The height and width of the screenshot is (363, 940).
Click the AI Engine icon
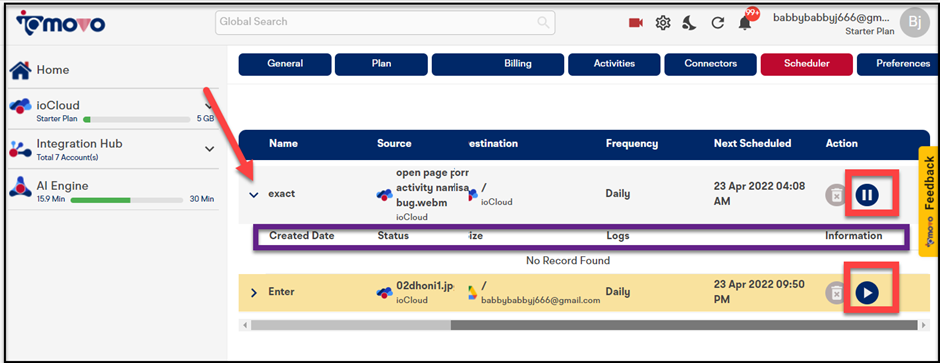pos(20,188)
